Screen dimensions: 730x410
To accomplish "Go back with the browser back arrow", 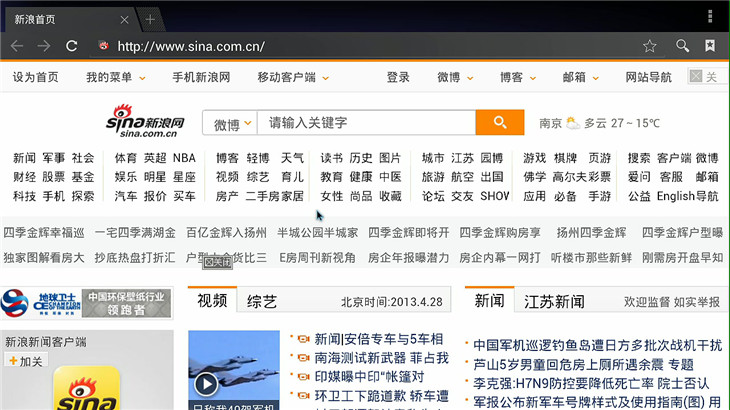I will point(17,46).
